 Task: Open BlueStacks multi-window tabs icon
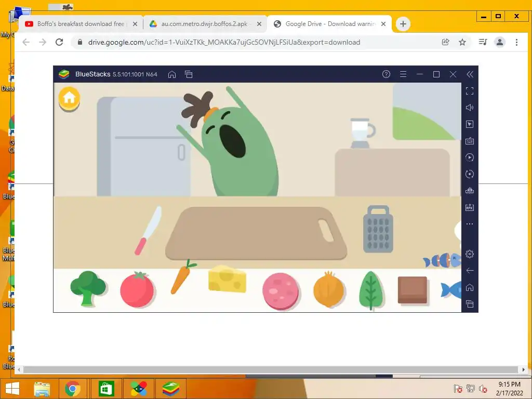coord(189,74)
